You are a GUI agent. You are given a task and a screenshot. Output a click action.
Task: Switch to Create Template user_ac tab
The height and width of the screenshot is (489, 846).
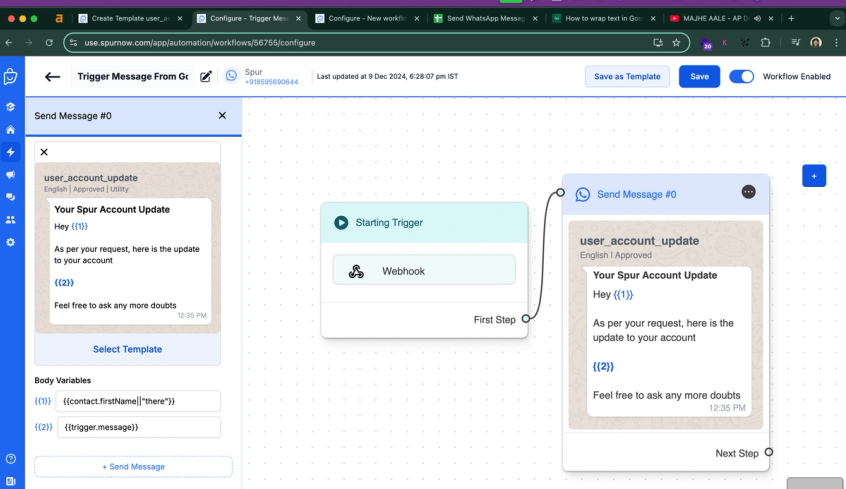tap(130, 18)
